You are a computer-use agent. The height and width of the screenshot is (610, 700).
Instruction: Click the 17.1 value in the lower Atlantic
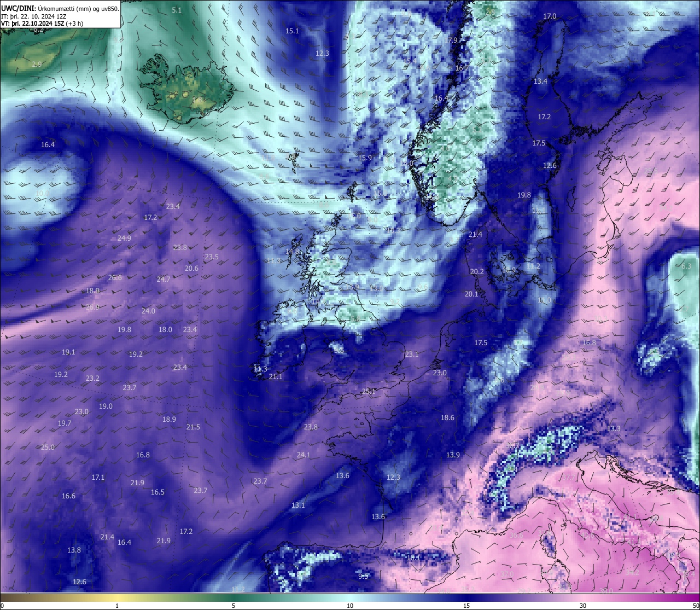98,477
